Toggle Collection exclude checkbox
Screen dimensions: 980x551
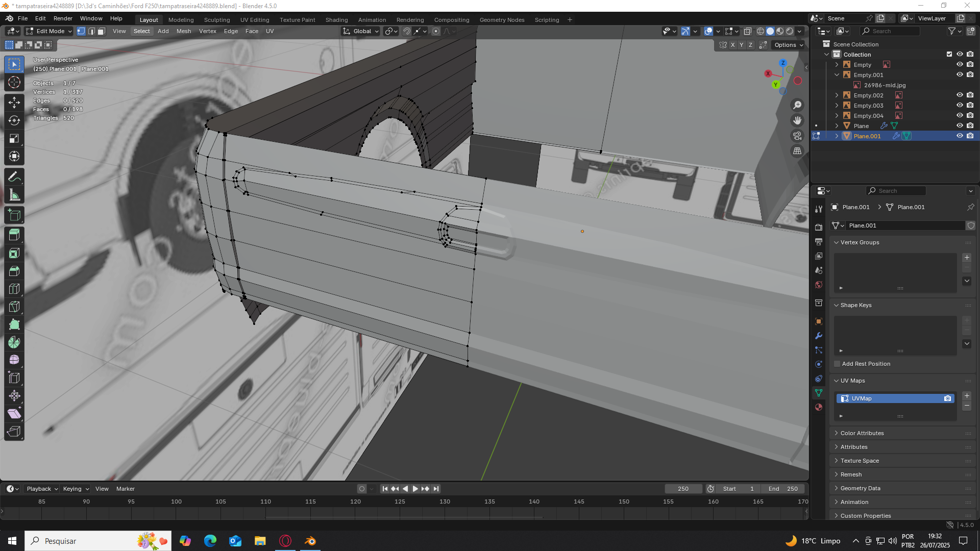click(949, 55)
